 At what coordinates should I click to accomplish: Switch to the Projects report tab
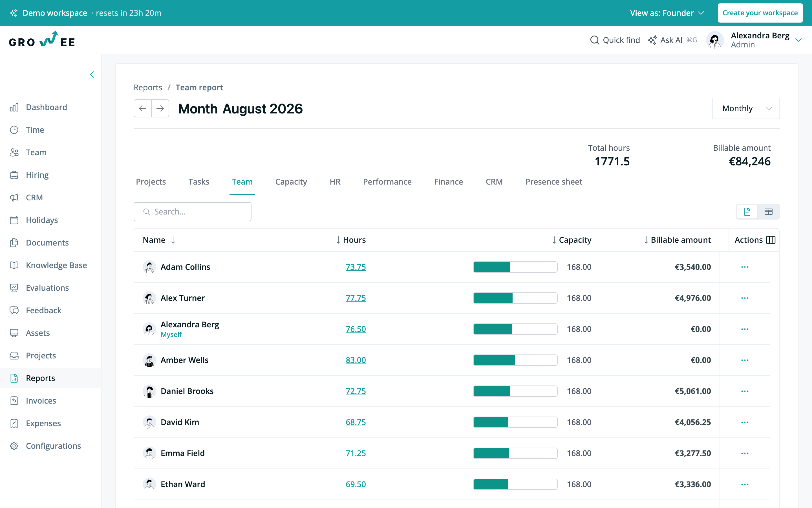[x=151, y=182]
